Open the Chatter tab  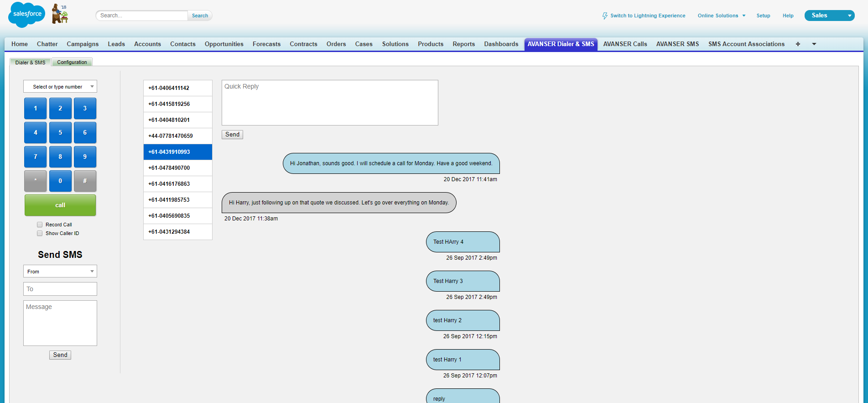coord(47,44)
